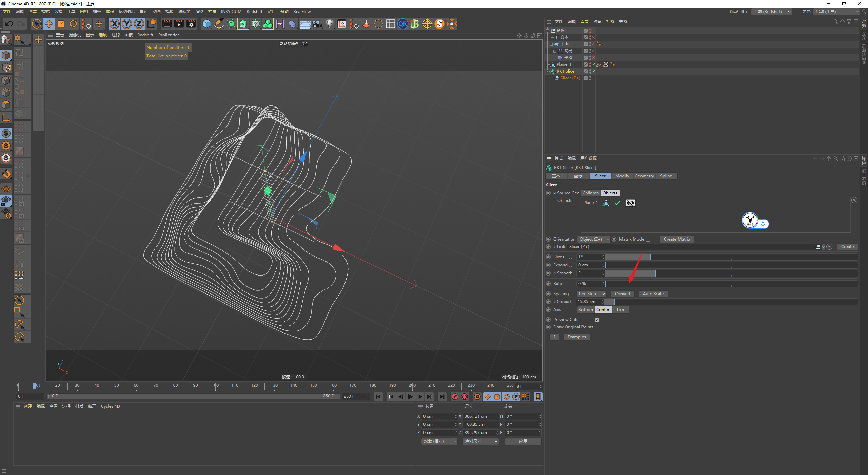The height and width of the screenshot is (475, 868).
Task: Expand the Source Geo section
Action: point(552,192)
